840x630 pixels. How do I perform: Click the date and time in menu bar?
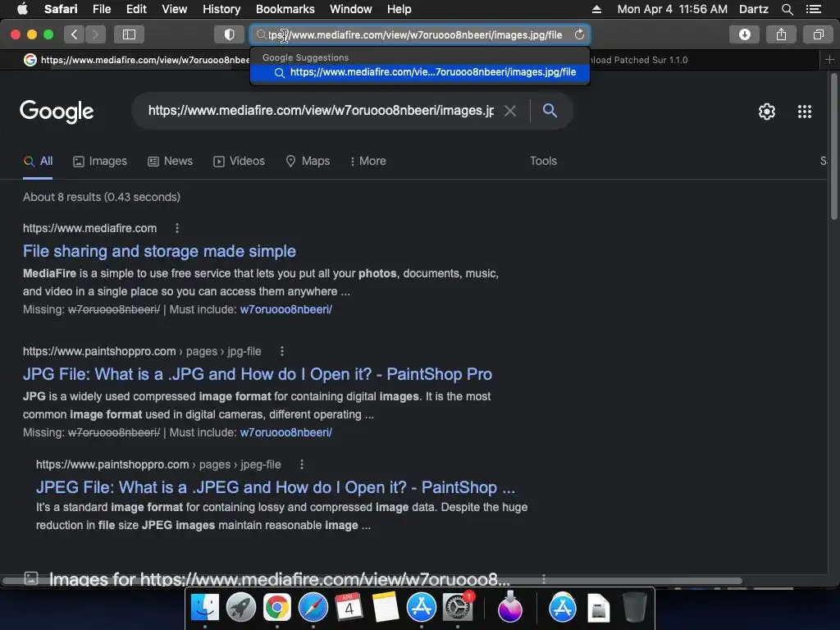click(672, 9)
